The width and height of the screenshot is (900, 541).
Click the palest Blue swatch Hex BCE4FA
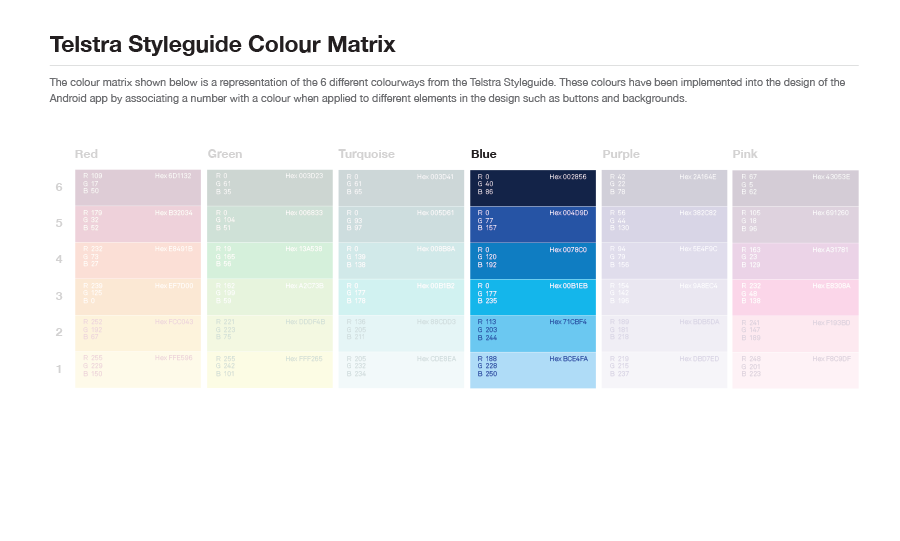click(x=533, y=370)
